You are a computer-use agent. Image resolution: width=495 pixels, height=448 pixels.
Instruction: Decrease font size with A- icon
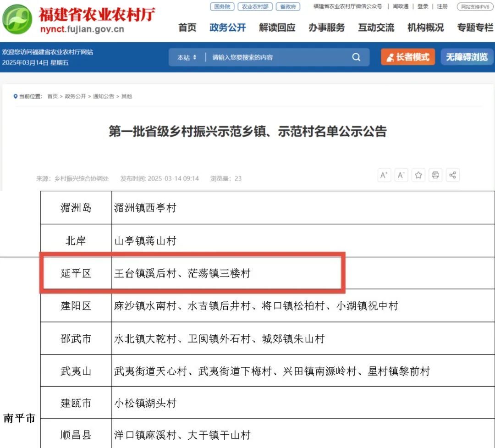point(401,175)
